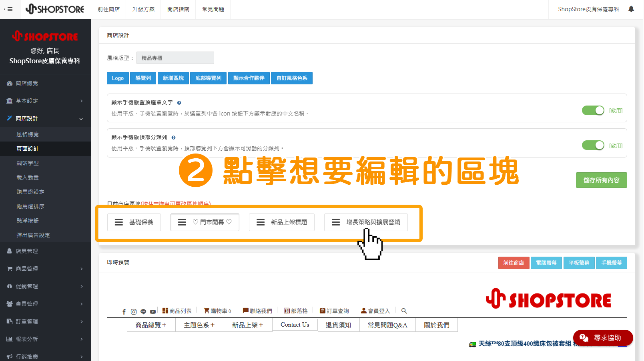Switch preview to 電腦螢幕
Viewport: 644px width, 361px height.
[546, 263]
